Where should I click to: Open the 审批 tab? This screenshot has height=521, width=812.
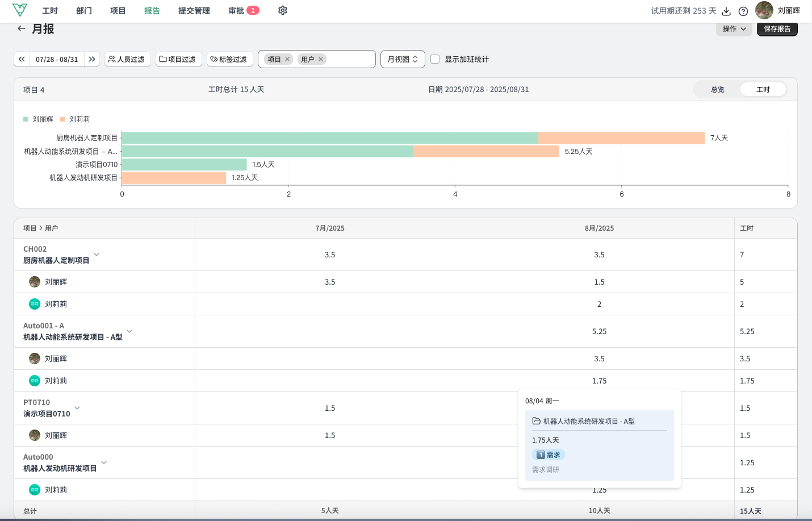pyautogui.click(x=236, y=11)
